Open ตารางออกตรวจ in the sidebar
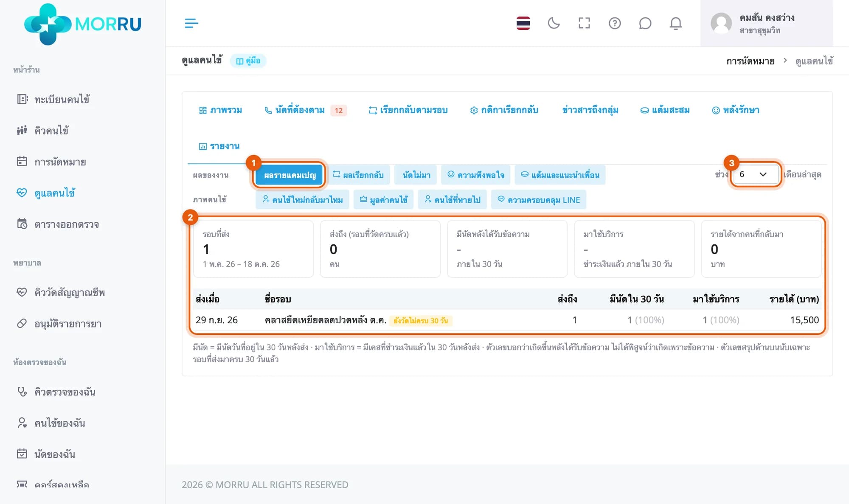 tap(58, 224)
